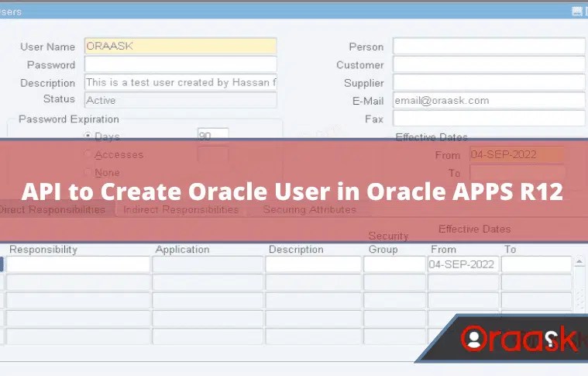
Task: Click grid From date cell showing 04-SEP-2022
Action: point(463,264)
